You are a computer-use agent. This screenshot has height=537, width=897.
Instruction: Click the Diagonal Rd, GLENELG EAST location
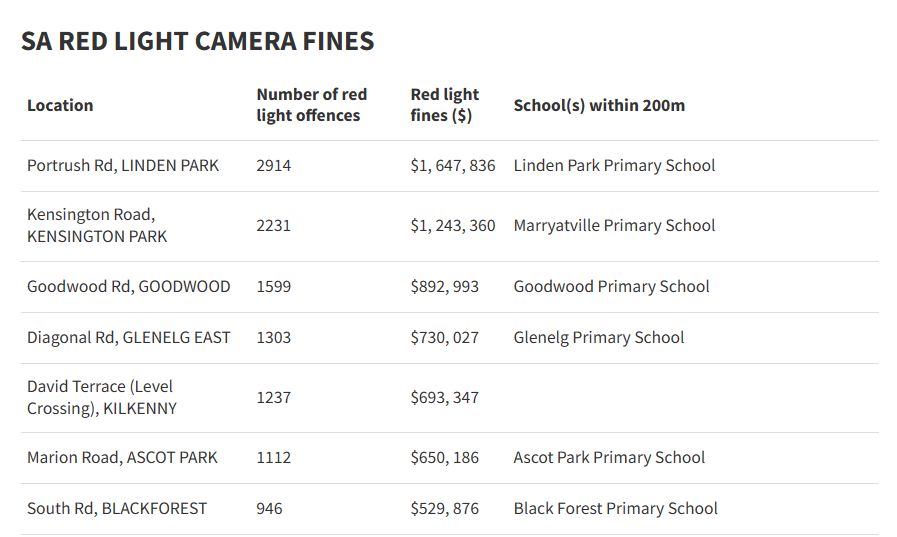129,337
